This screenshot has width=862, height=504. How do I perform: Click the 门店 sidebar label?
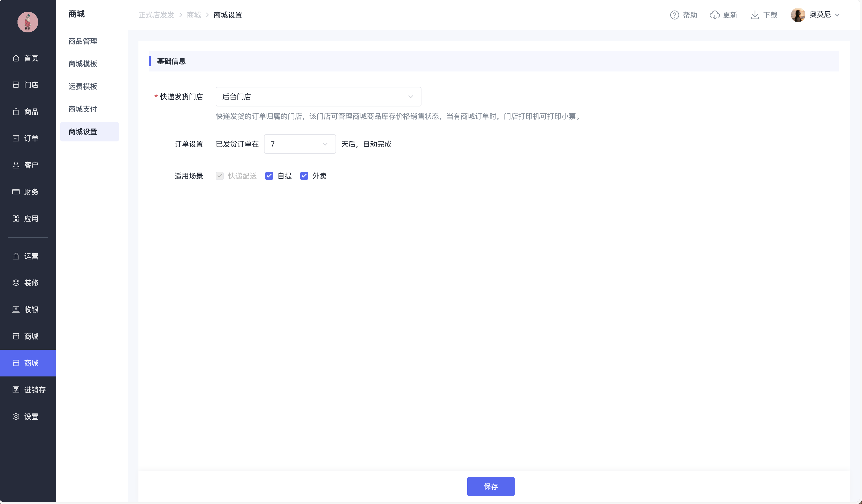click(x=31, y=85)
